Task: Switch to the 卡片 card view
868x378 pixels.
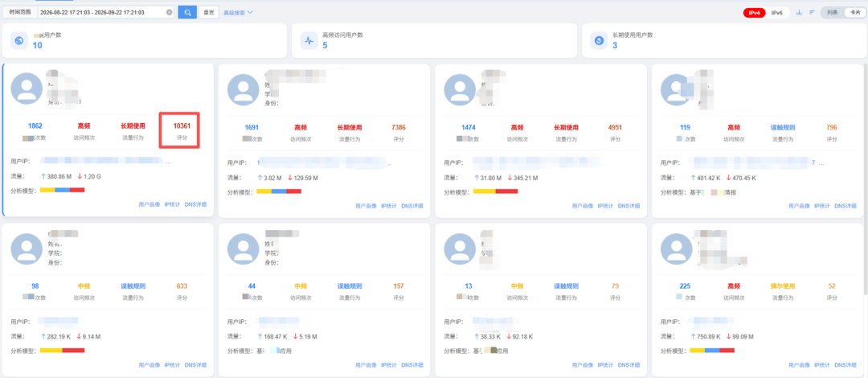Action: 855,12
